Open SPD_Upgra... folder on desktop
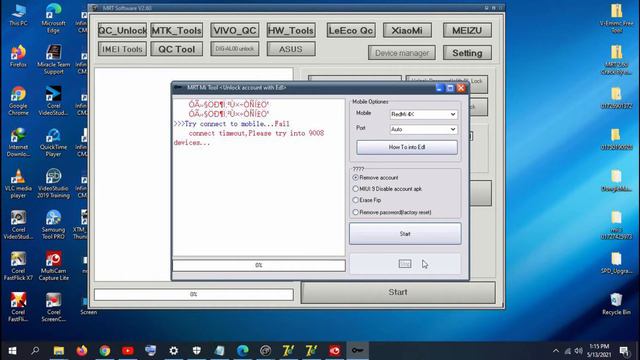The image size is (640, 360). pos(616,263)
